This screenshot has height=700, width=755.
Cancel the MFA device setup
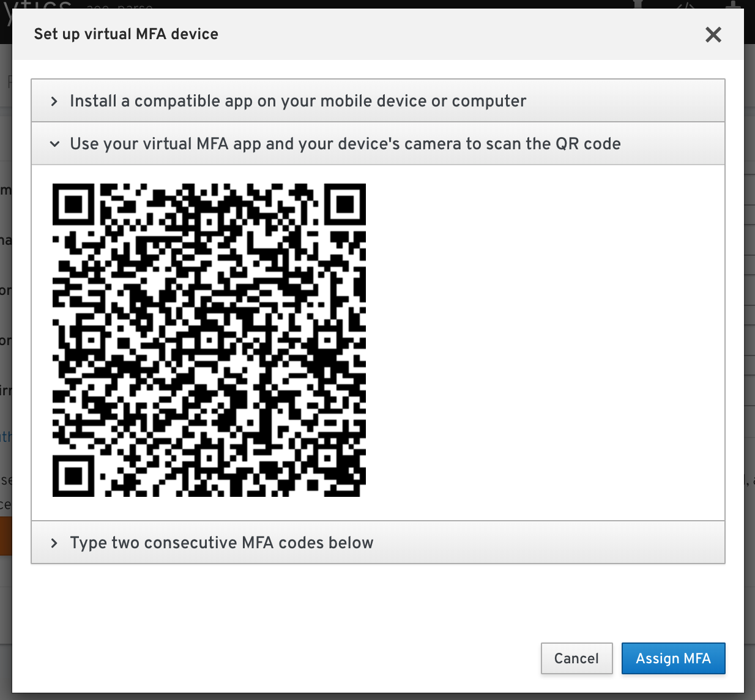(576, 658)
